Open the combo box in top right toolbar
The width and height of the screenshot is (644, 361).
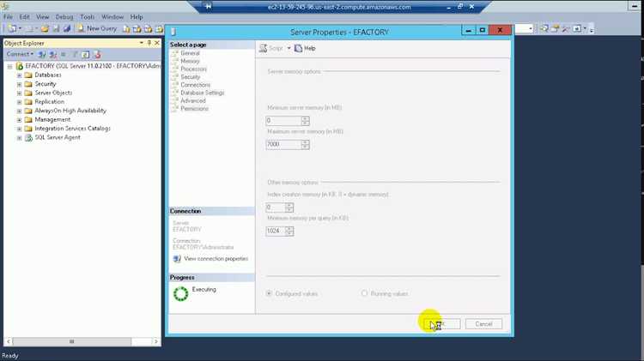pyautogui.click(x=531, y=28)
